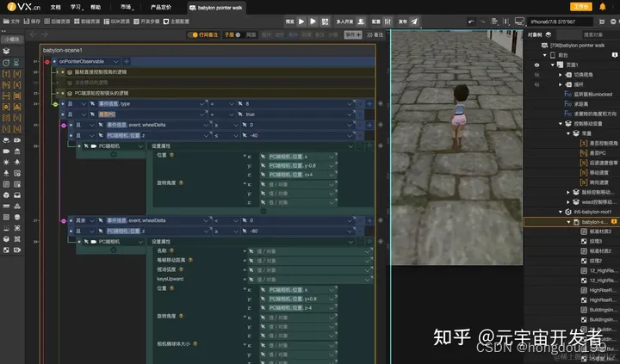Open the 产品定价 page
Image resolution: width=620 pixels, height=364 pixels.
[x=161, y=7]
